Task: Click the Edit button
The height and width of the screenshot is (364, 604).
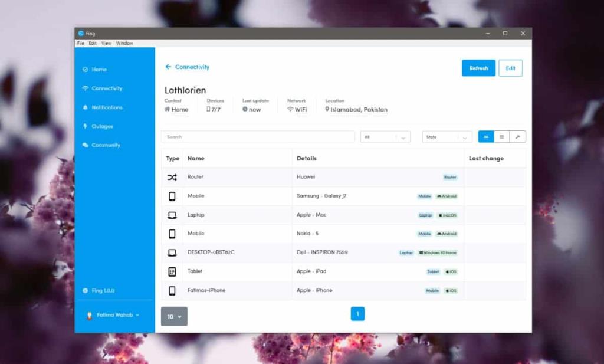Action: [510, 68]
